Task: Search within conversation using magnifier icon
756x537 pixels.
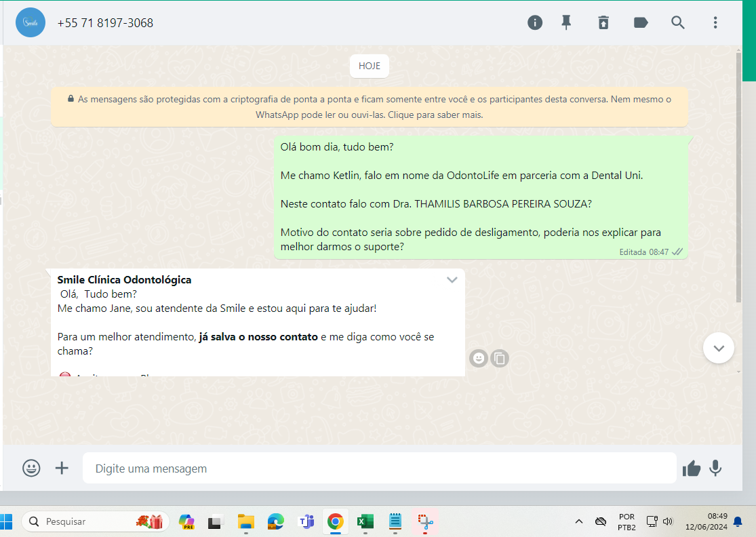Action: 678,22
